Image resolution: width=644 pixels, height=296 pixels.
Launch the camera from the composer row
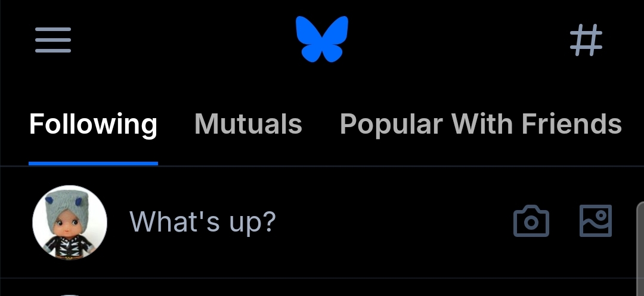pos(531,221)
